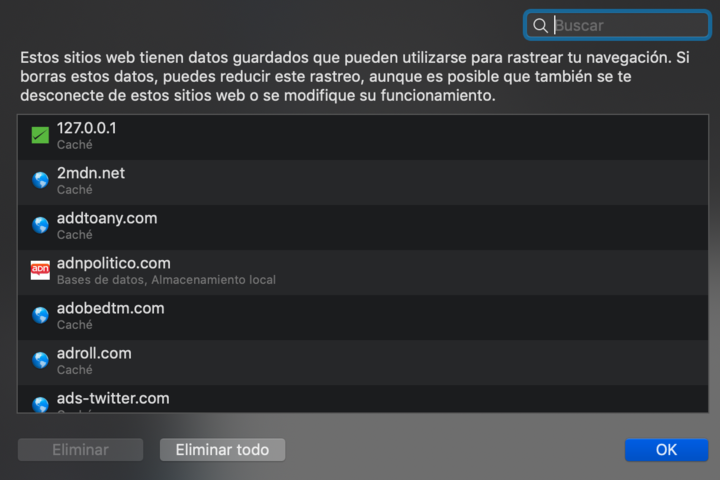Click the globe icon next to adroll.com

(40, 361)
